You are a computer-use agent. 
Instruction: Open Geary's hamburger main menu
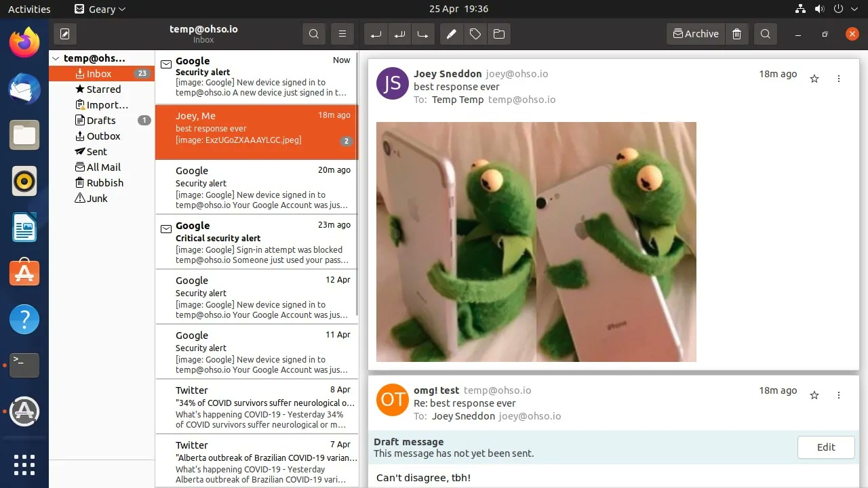(x=342, y=34)
